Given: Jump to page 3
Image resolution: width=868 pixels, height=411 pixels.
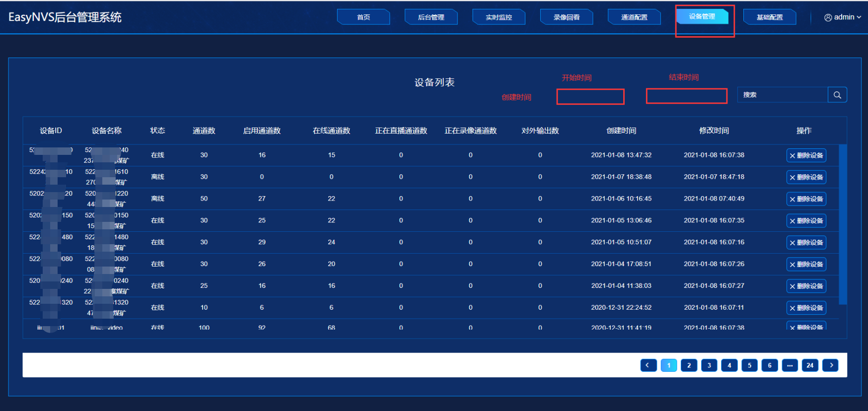Looking at the screenshot, I should [709, 365].
